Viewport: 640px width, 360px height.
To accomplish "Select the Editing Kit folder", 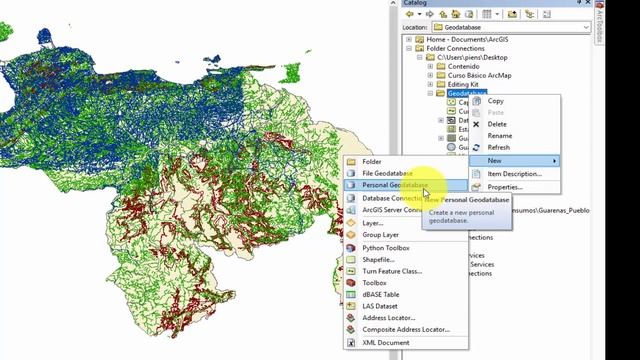I will 463,84.
